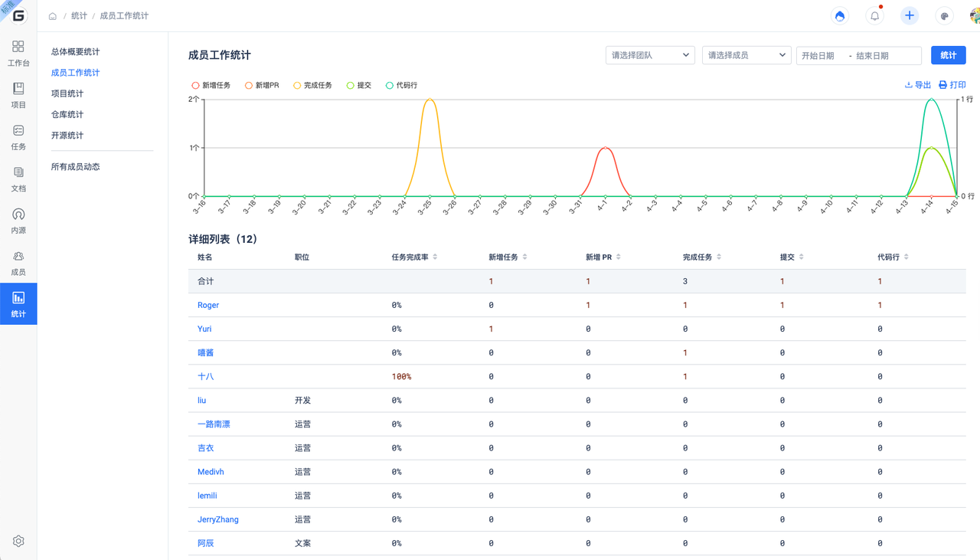Toggle the 新增任务 legend series

[x=211, y=85]
